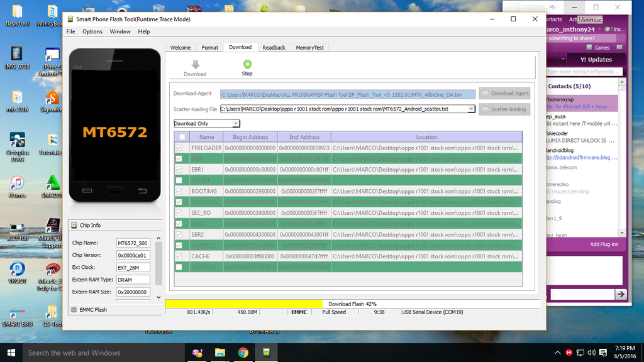Click the iTunes desktop icon
The image size is (644, 362).
17,184
